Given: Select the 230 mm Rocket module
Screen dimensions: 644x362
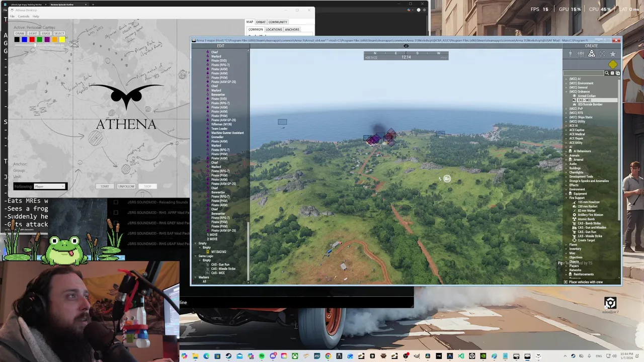Looking at the screenshot, I should click(x=588, y=206).
